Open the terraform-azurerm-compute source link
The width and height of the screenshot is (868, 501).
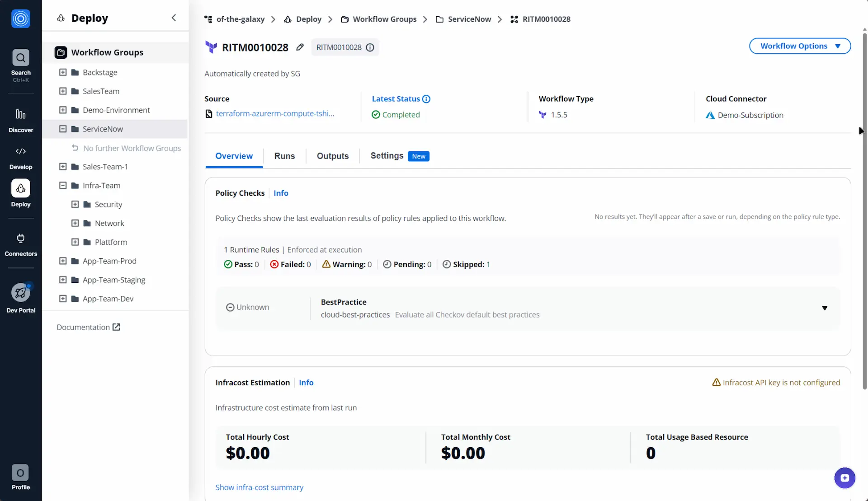click(275, 114)
